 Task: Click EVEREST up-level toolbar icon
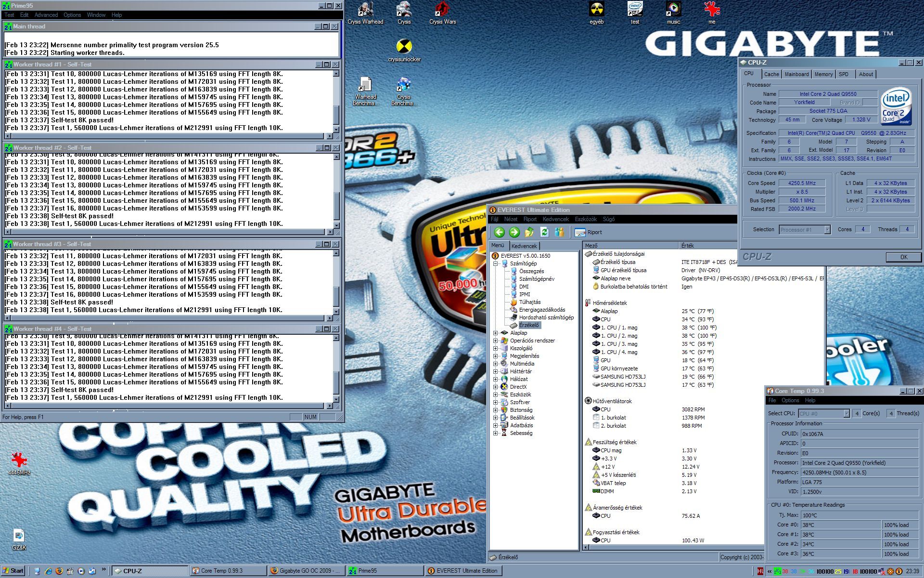[529, 232]
